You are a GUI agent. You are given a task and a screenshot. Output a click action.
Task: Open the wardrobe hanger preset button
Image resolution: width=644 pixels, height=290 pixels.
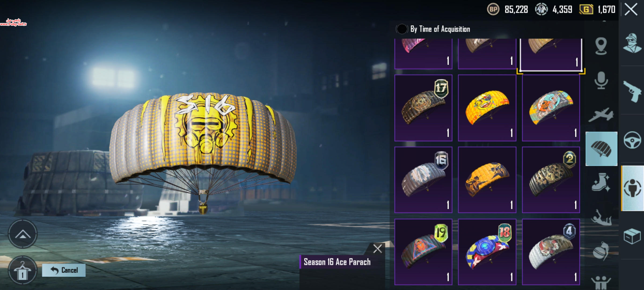[x=23, y=270]
